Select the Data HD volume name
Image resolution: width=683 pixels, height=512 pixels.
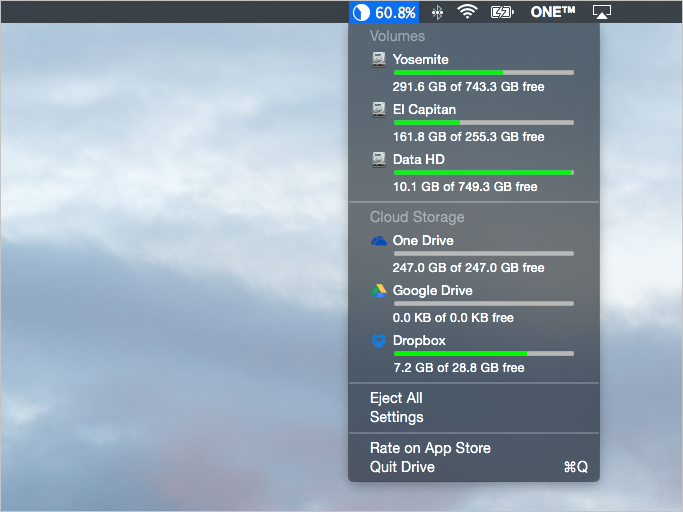point(419,159)
